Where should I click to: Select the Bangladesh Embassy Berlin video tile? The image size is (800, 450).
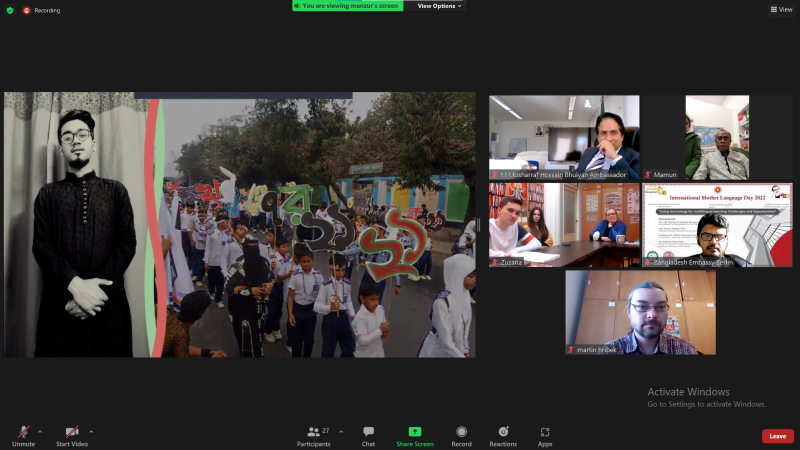tap(716, 225)
